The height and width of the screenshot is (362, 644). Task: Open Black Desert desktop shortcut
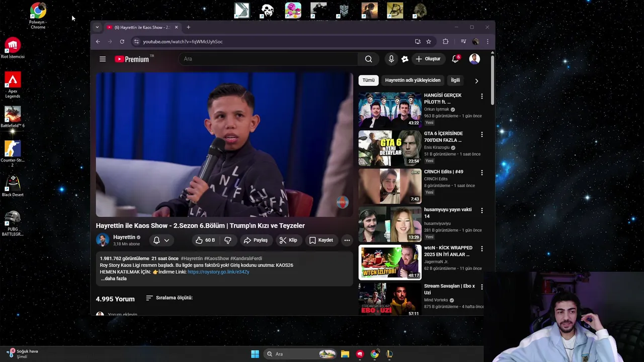(x=13, y=187)
